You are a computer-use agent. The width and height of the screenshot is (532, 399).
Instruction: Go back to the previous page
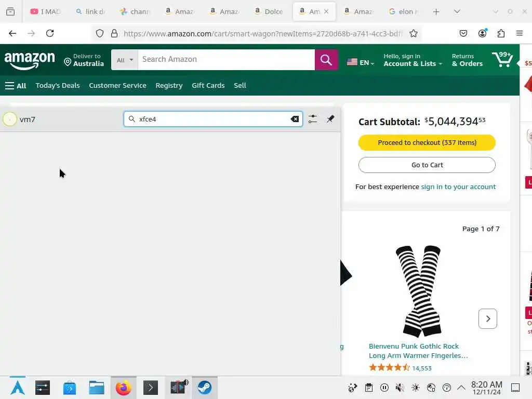click(12, 33)
